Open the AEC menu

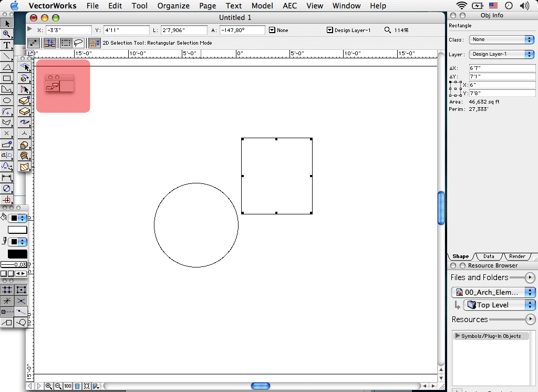(x=289, y=6)
